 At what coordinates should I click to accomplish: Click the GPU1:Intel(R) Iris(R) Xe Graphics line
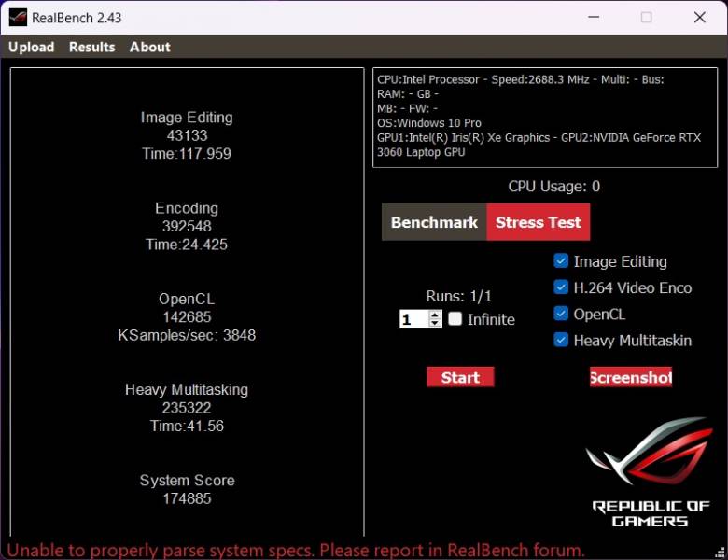(x=539, y=145)
